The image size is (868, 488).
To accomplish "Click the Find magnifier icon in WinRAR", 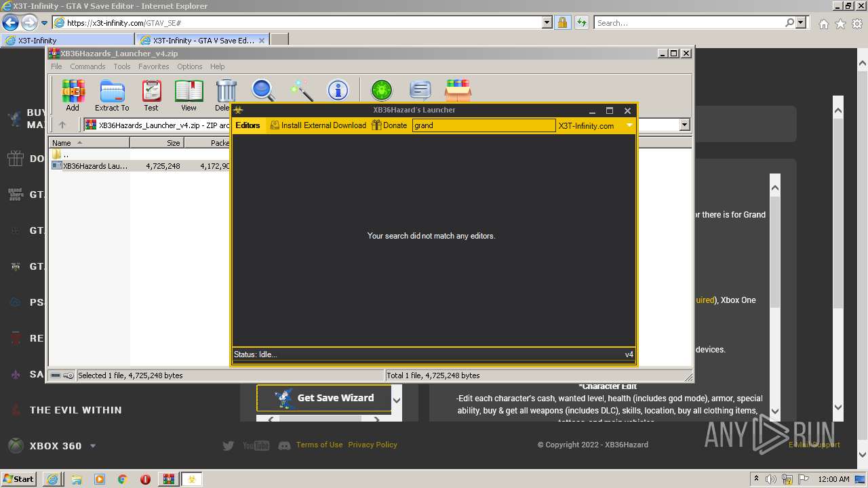I will [x=263, y=90].
